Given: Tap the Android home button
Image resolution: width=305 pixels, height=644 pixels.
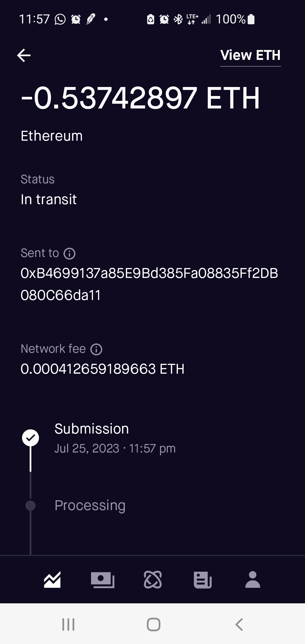Looking at the screenshot, I should [154, 624].
